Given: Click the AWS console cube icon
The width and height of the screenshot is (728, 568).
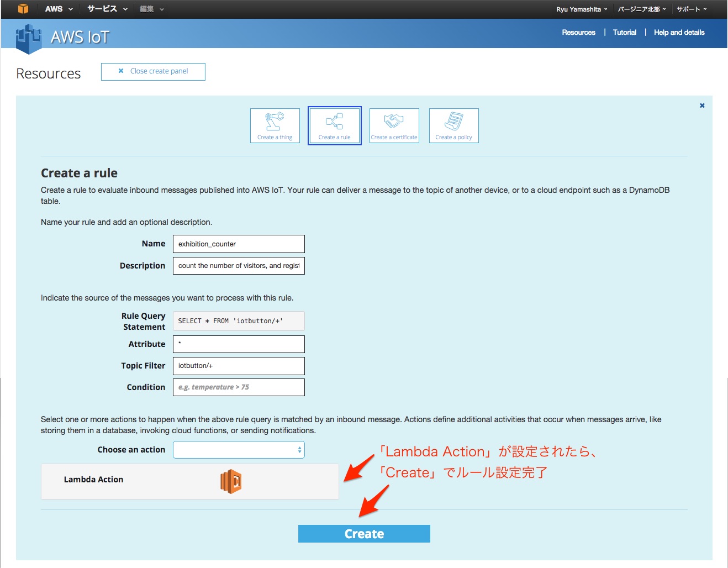Looking at the screenshot, I should pos(23,9).
